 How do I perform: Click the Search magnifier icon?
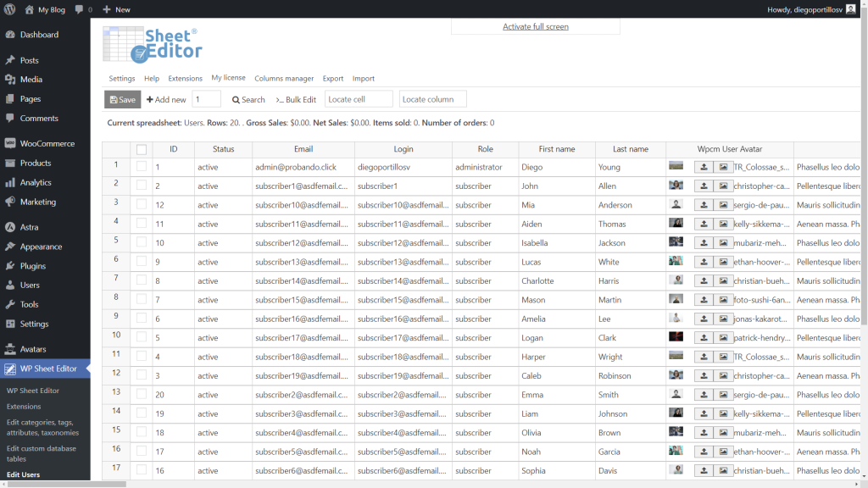[x=237, y=99]
